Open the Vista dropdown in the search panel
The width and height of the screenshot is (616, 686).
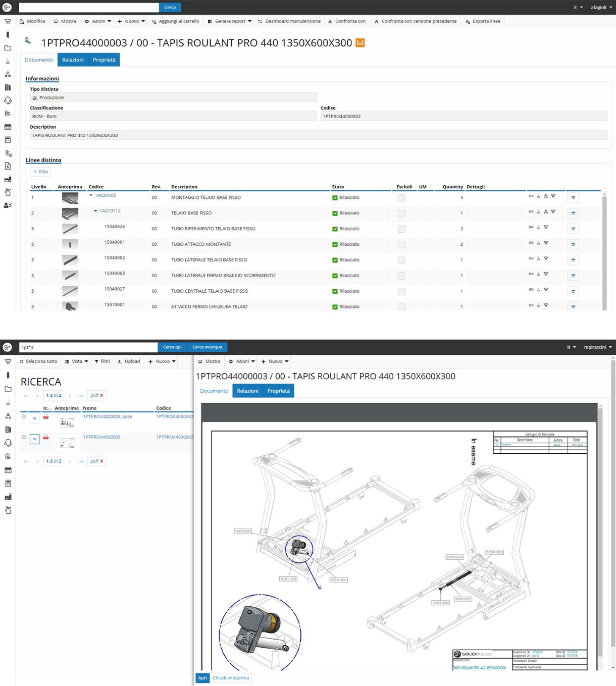[76, 361]
